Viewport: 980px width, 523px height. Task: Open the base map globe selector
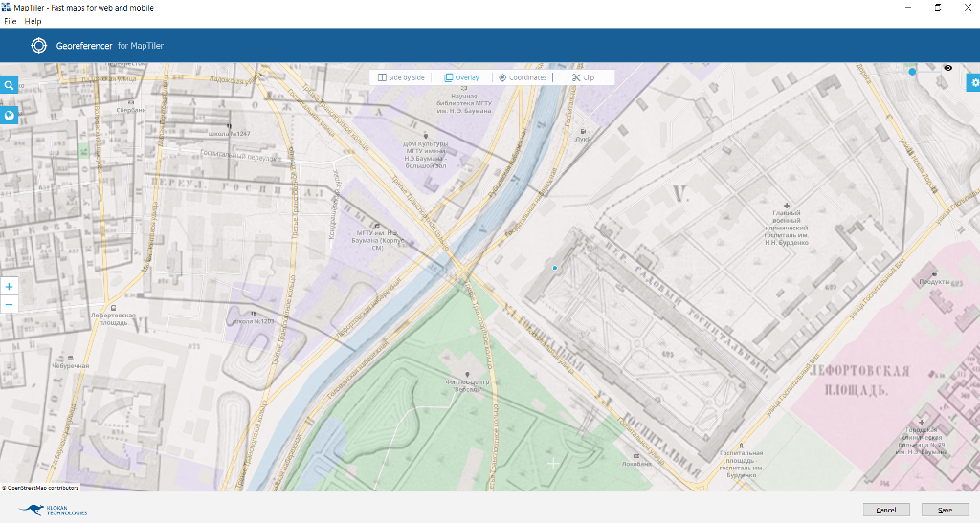click(9, 116)
